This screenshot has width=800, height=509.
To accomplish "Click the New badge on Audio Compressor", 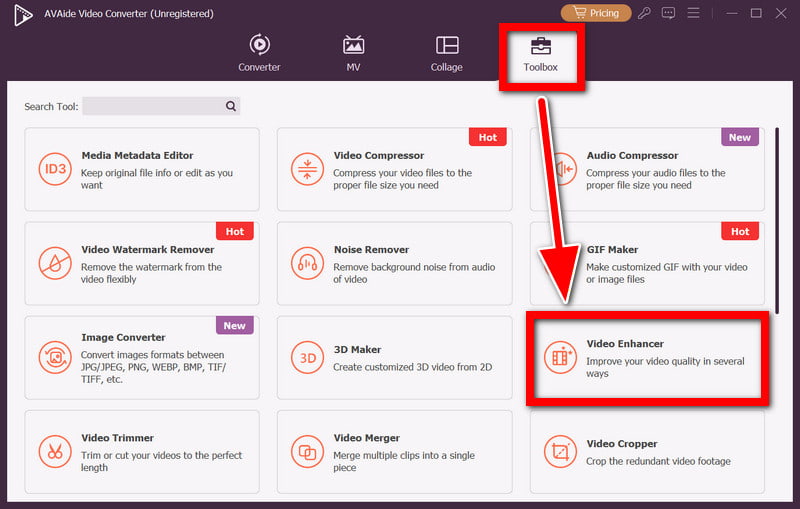I will pyautogui.click(x=740, y=137).
